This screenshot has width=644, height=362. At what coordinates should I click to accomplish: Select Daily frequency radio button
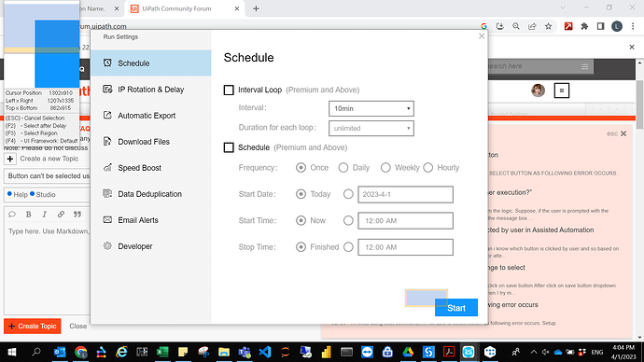tap(343, 167)
